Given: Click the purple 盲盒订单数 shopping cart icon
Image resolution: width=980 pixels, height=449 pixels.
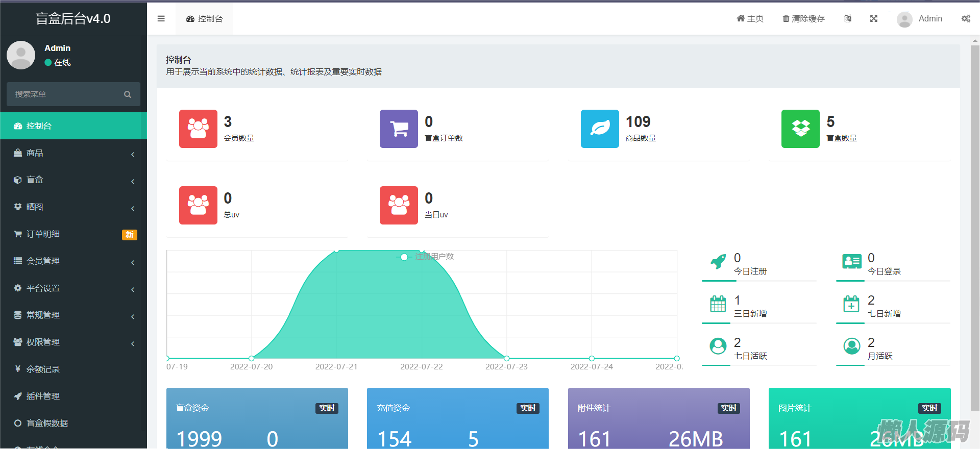Looking at the screenshot, I should coord(399,129).
